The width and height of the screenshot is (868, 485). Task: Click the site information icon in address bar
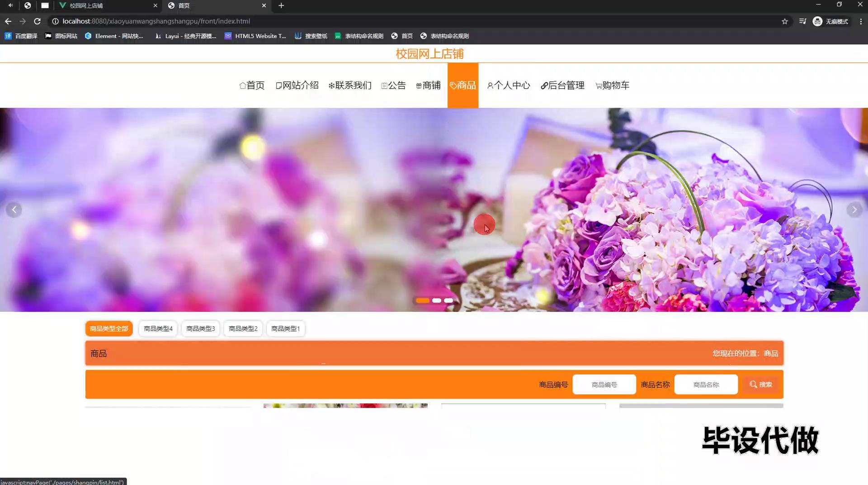55,21
